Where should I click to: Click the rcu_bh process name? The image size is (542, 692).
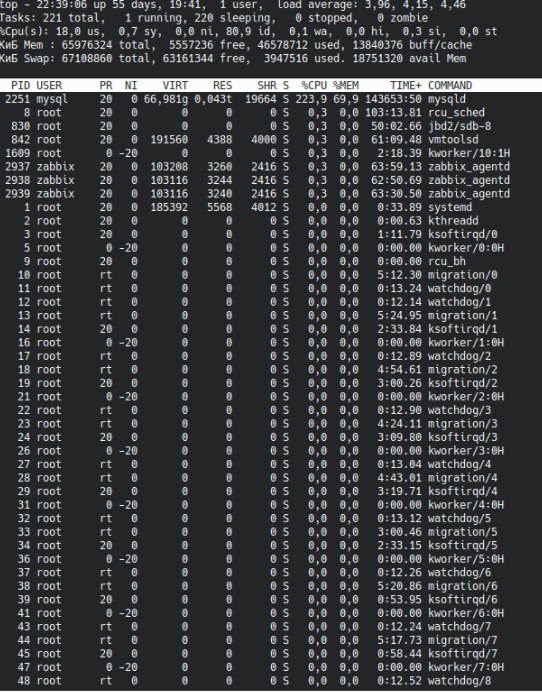[x=447, y=261]
